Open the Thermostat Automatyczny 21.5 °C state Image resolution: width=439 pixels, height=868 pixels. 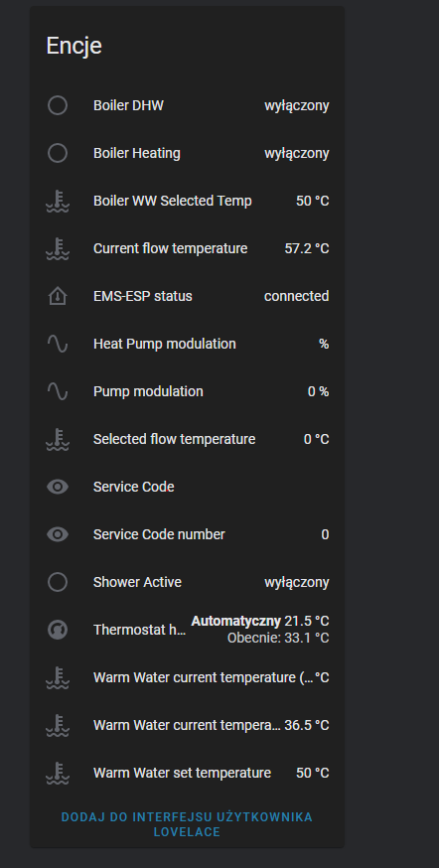pyautogui.click(x=260, y=621)
